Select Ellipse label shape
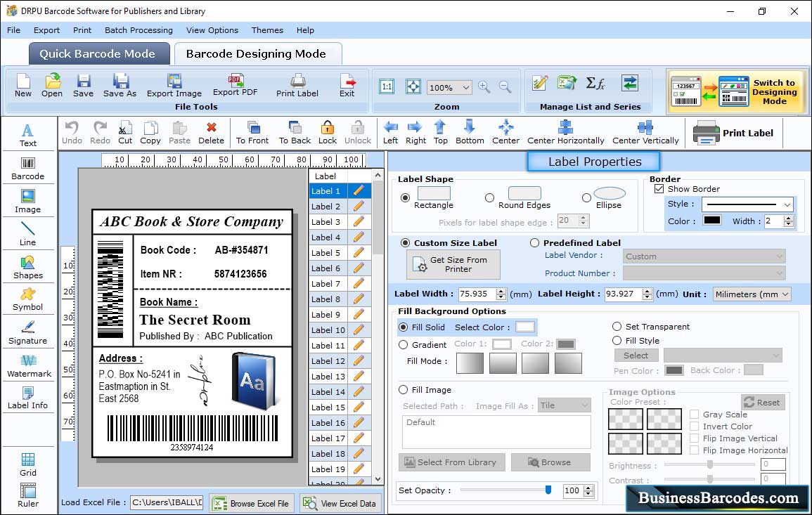This screenshot has width=812, height=515. click(586, 197)
